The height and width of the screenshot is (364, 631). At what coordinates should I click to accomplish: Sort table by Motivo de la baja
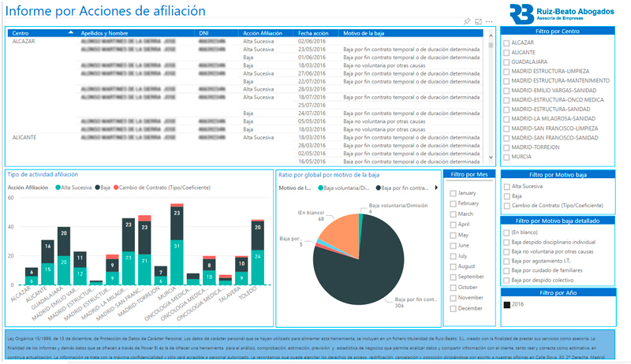point(363,33)
